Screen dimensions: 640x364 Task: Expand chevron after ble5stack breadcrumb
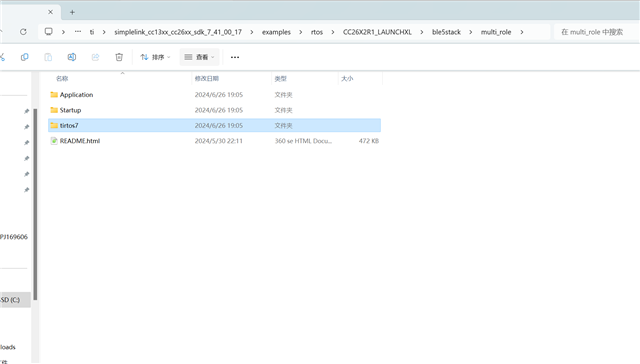click(x=471, y=32)
